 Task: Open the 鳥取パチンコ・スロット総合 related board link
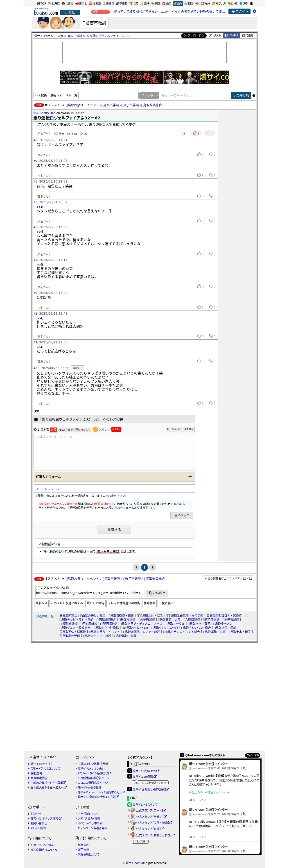[196, 628]
